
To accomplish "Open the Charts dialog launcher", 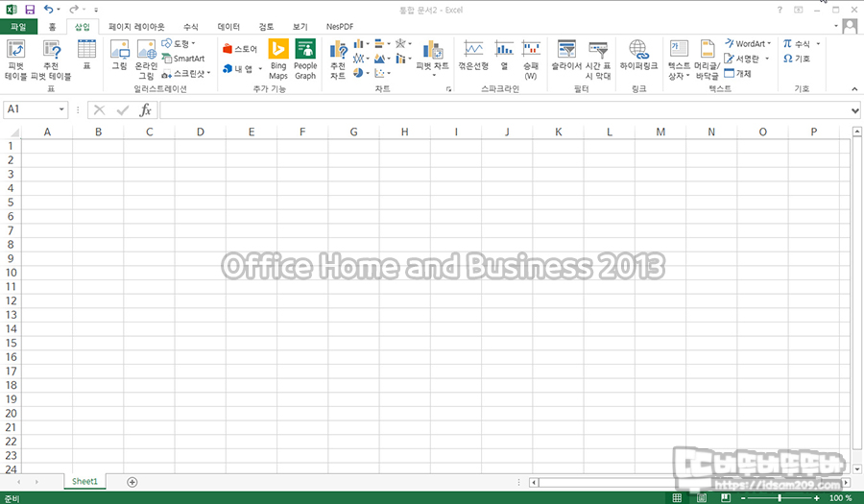I will 448,88.
